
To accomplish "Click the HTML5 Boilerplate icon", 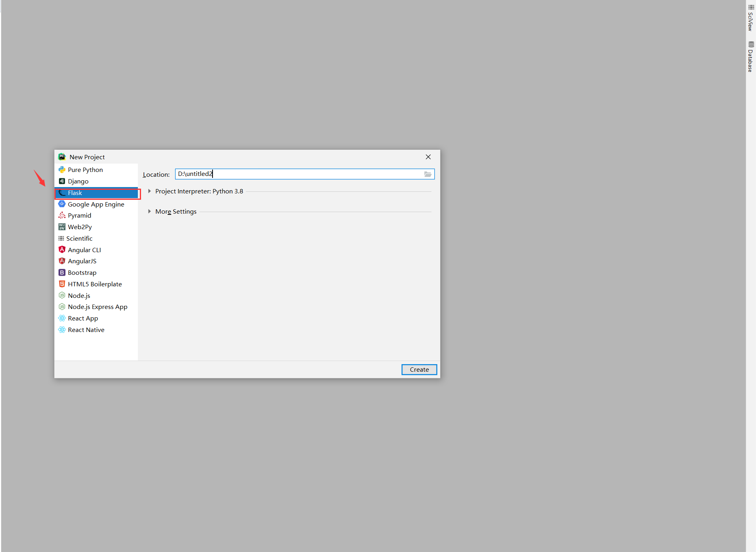I will tap(62, 284).
